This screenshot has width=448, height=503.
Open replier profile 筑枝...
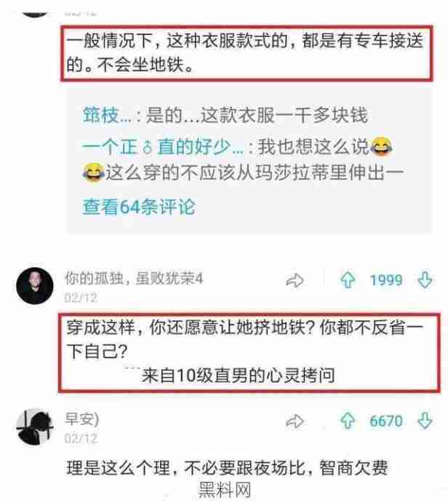(107, 115)
